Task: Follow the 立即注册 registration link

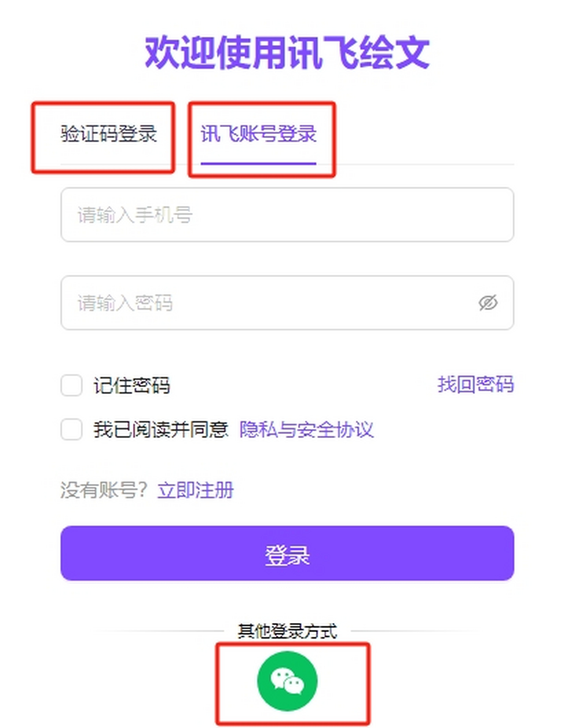Action: (x=195, y=490)
